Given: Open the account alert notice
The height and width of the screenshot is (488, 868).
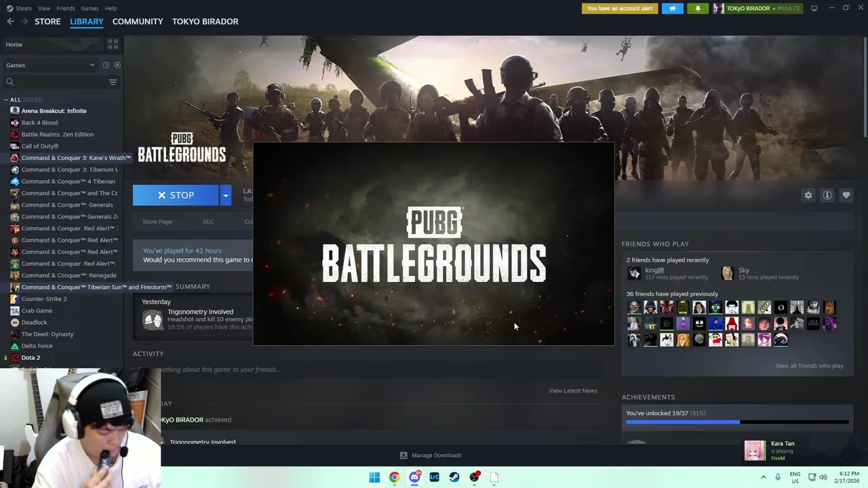Looking at the screenshot, I should (x=620, y=8).
